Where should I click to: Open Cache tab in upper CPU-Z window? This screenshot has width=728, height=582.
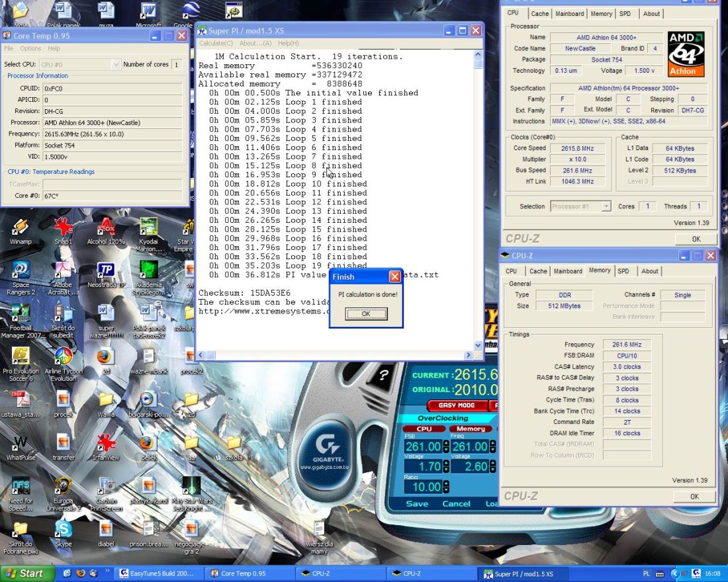pos(539,13)
